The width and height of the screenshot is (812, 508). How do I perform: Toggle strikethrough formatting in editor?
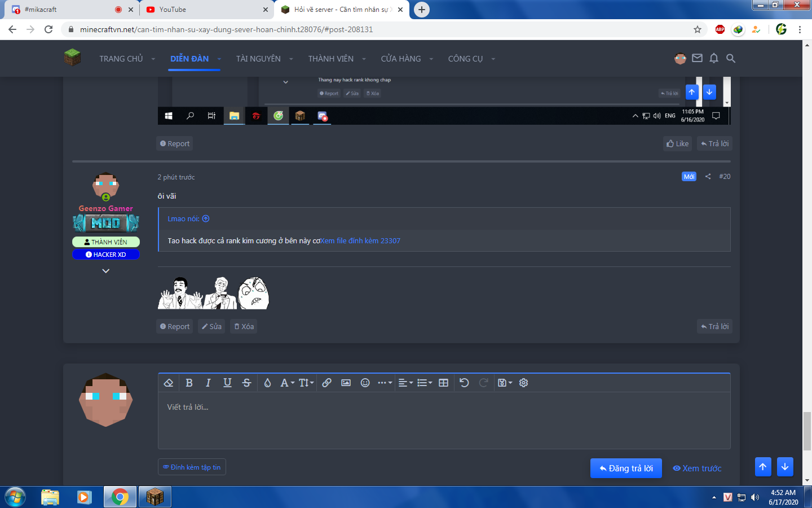246,383
